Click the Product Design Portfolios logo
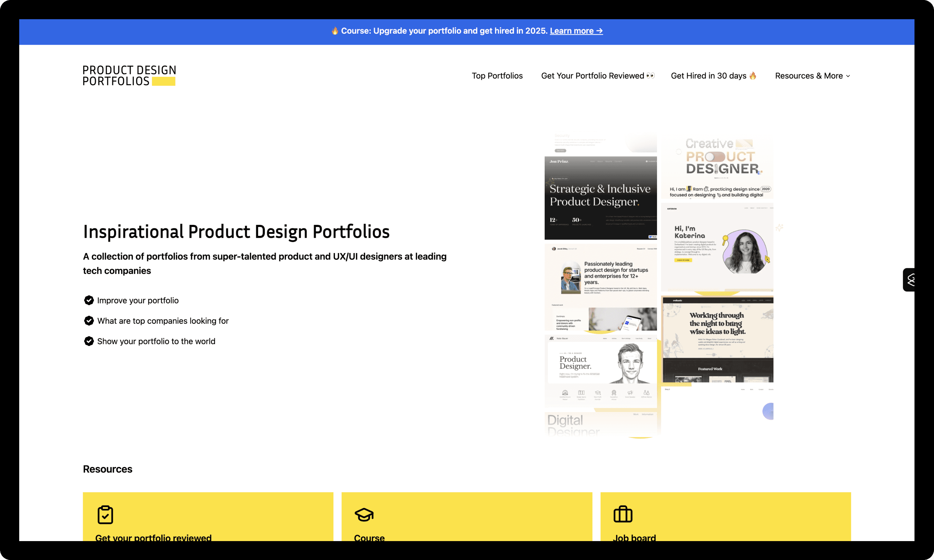 click(129, 75)
